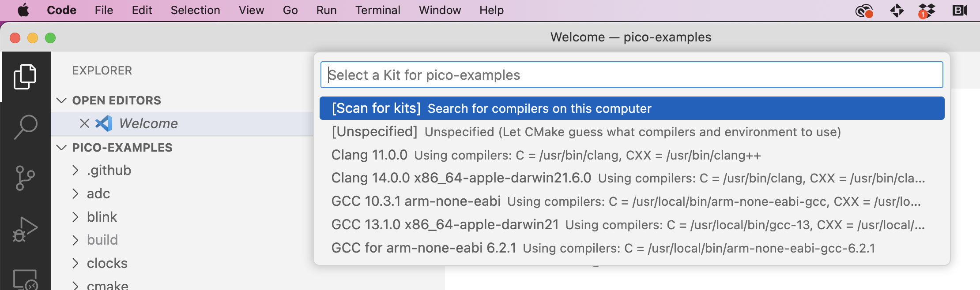The width and height of the screenshot is (980, 290).
Task: Click the Dropbox icon in menu bar
Action: coord(927,11)
